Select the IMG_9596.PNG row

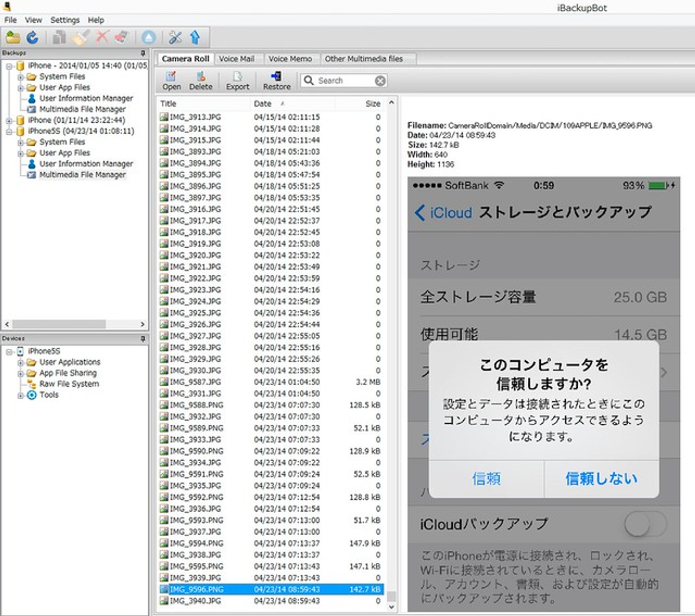(x=270, y=589)
